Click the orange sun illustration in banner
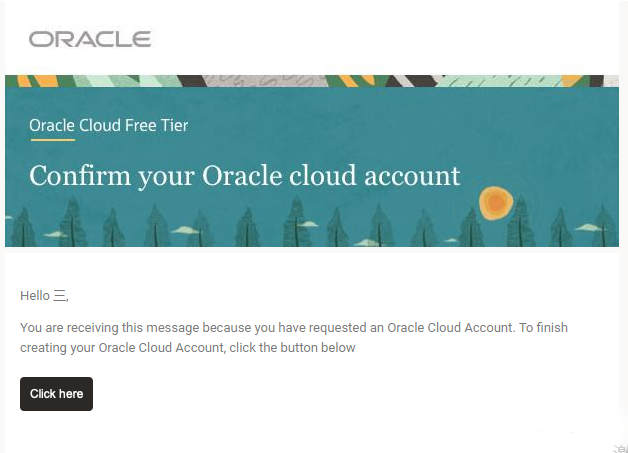Image resolution: width=628 pixels, height=453 pixels. [496, 203]
